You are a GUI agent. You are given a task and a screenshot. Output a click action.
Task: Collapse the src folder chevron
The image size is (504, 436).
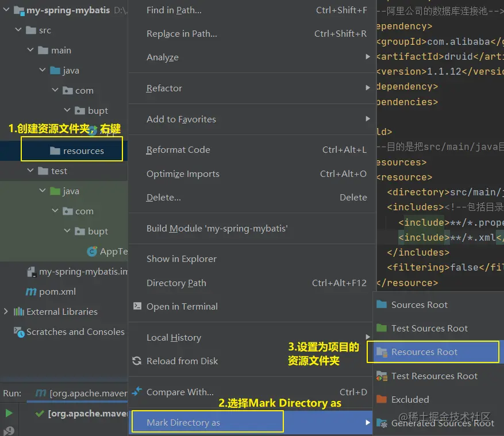click(x=18, y=29)
